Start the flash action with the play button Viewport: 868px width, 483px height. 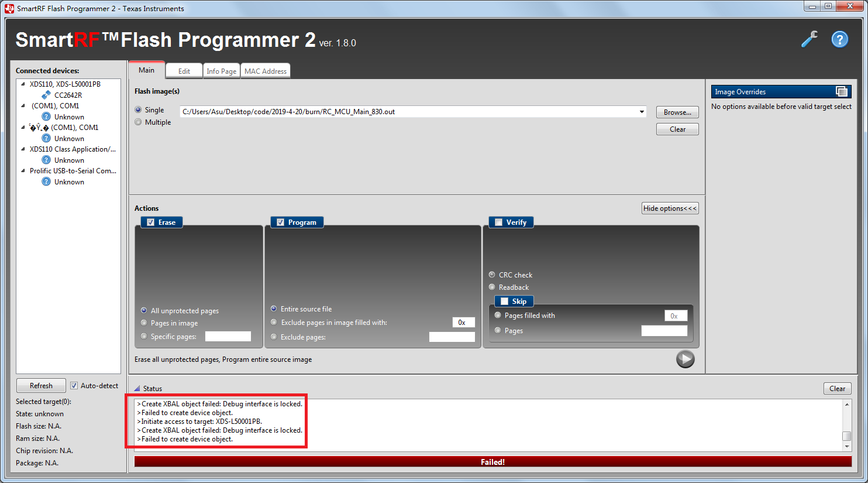(x=685, y=359)
